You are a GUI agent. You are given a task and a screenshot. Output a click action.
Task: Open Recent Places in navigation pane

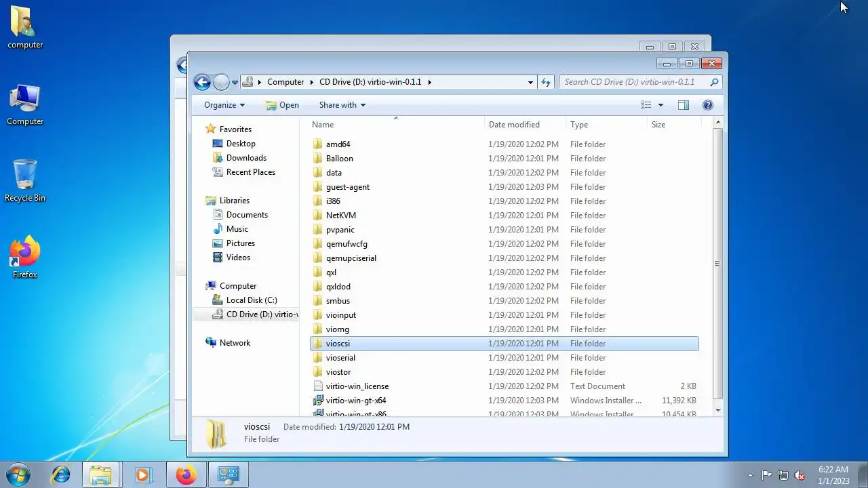click(250, 172)
